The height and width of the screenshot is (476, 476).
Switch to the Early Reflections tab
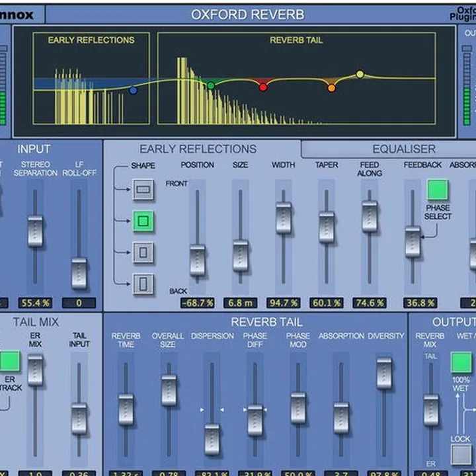pos(198,149)
